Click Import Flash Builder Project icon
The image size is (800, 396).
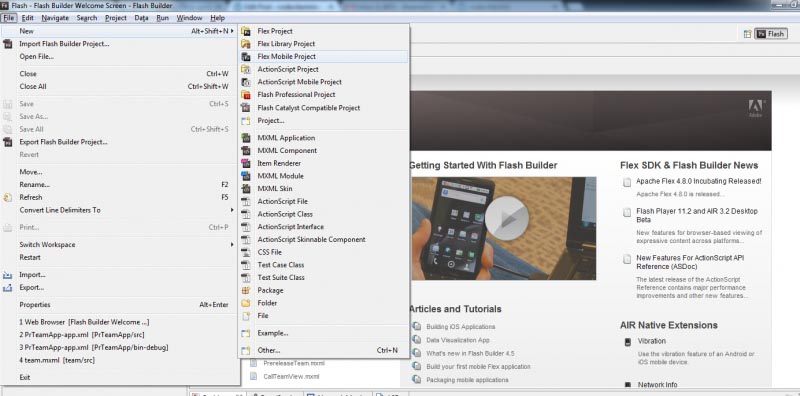tap(8, 44)
